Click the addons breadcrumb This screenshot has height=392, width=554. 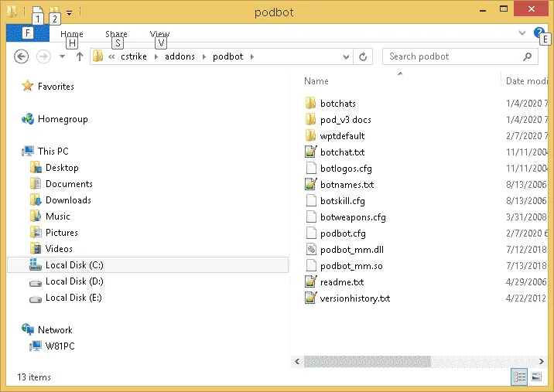click(180, 56)
